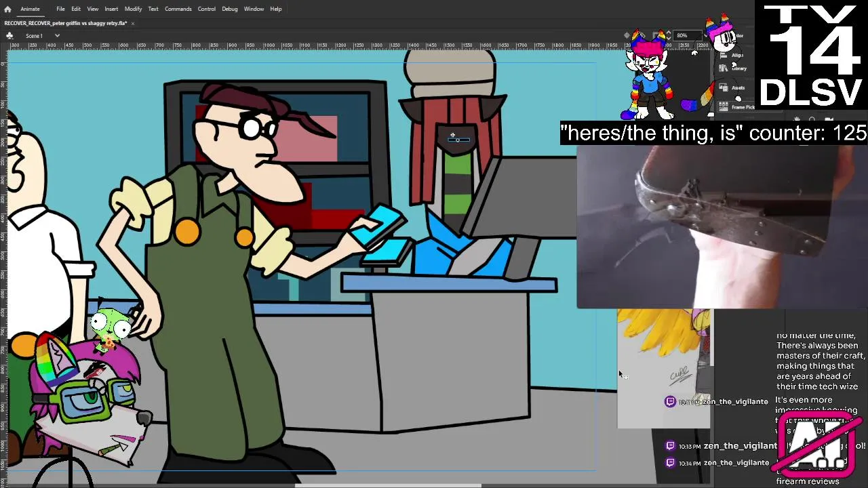Open the Debug menu

230,9
